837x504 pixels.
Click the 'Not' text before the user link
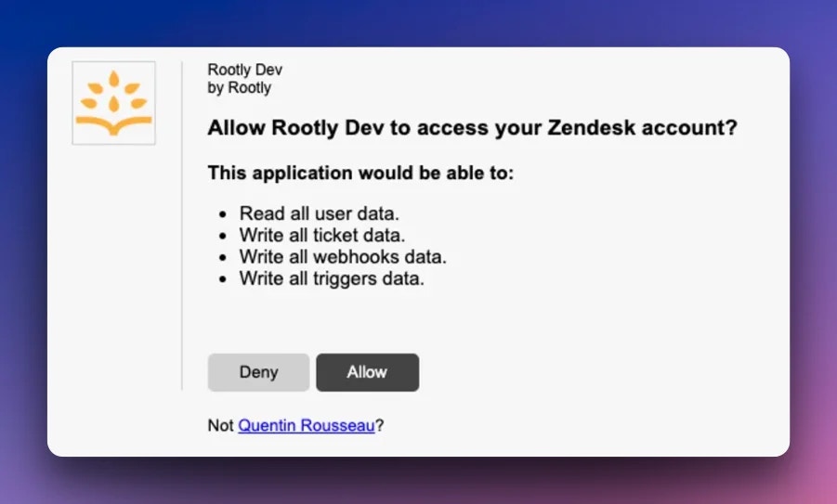click(220, 425)
